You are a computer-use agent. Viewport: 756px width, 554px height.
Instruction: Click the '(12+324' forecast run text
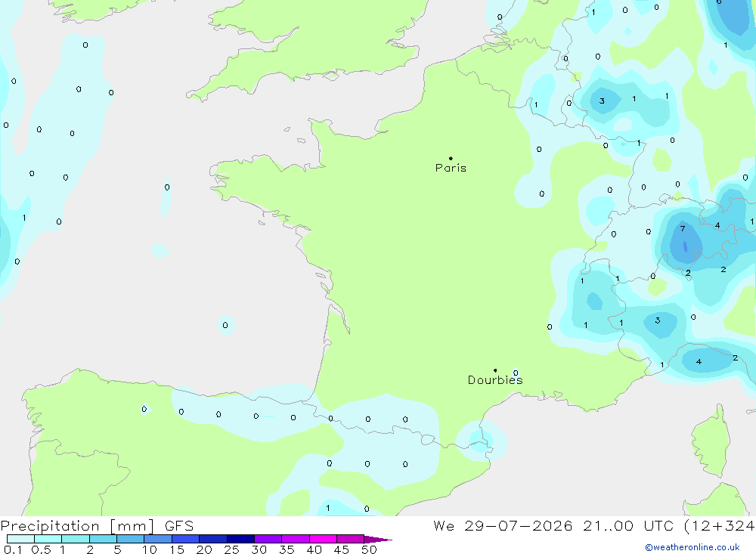click(720, 526)
